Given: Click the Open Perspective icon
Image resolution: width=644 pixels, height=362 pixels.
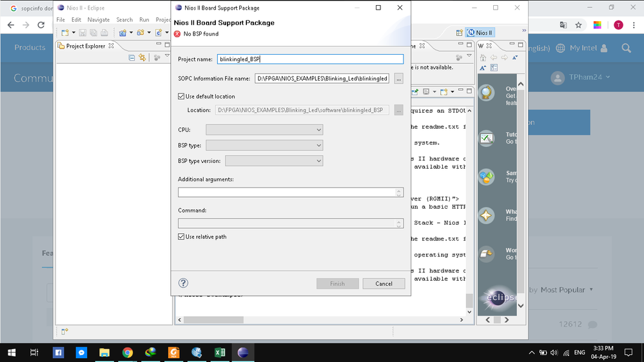Looking at the screenshot, I should 459,33.
